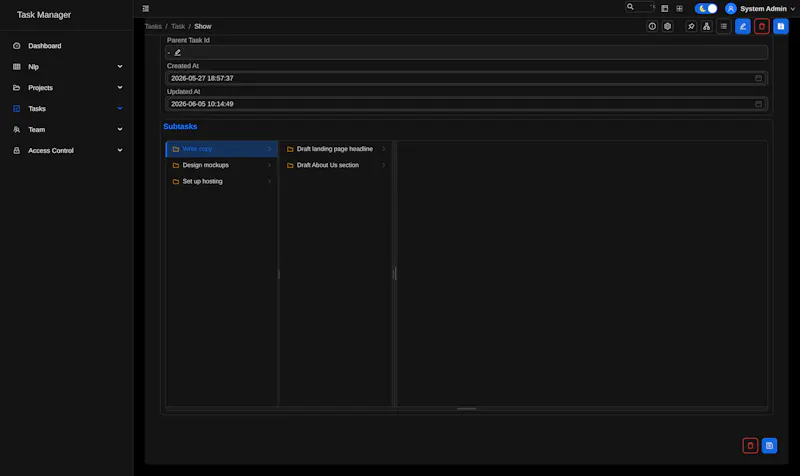Select the Set up hosting subtask row
800x476 pixels.
(222, 181)
